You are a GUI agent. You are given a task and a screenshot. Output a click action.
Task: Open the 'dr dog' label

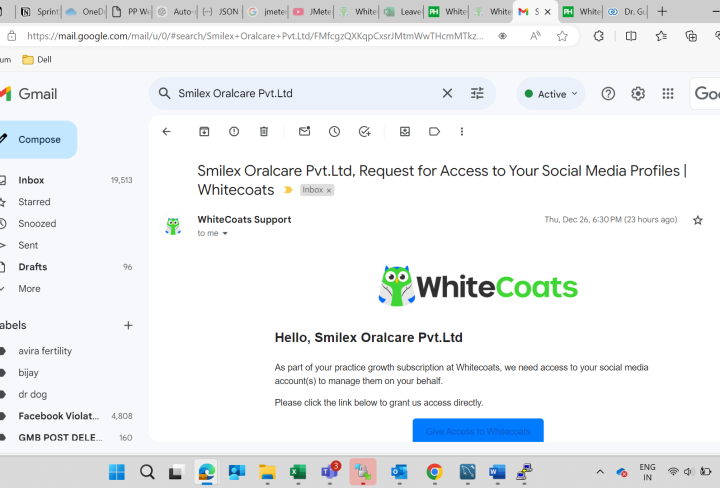coord(33,394)
